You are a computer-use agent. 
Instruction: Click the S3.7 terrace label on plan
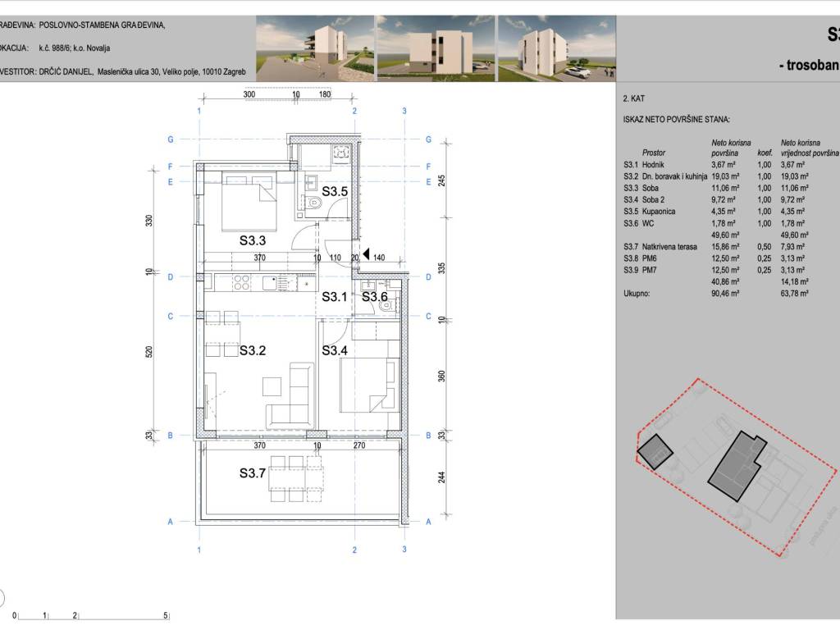coord(253,473)
